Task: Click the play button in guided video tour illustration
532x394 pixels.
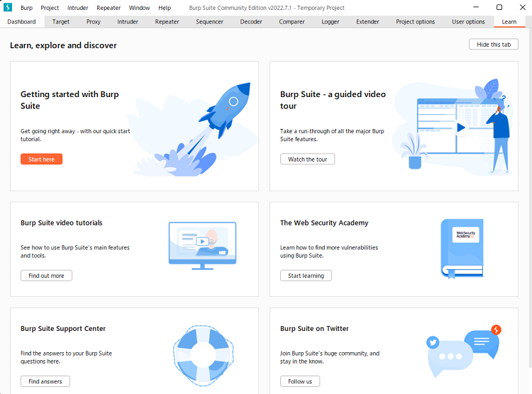Action: click(461, 128)
